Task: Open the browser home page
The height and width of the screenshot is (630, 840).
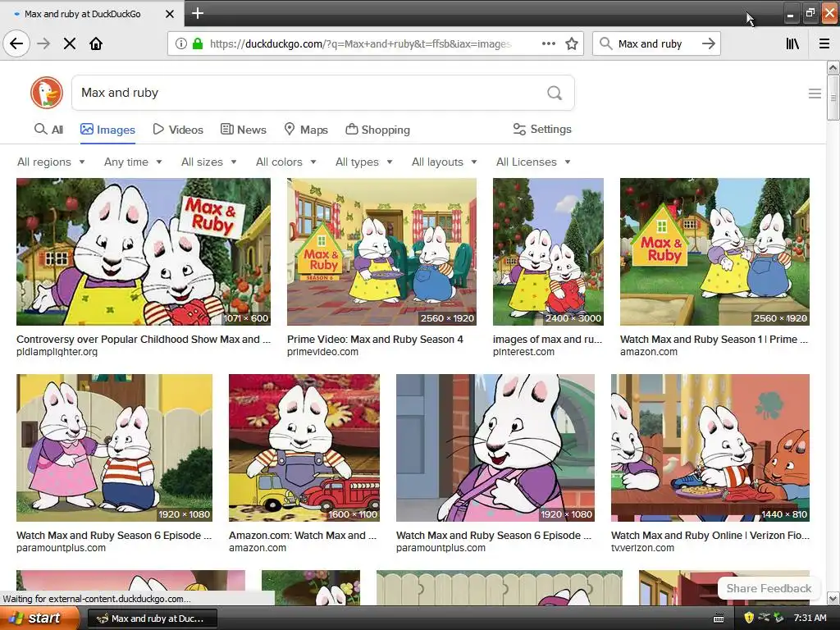Action: coord(96,43)
